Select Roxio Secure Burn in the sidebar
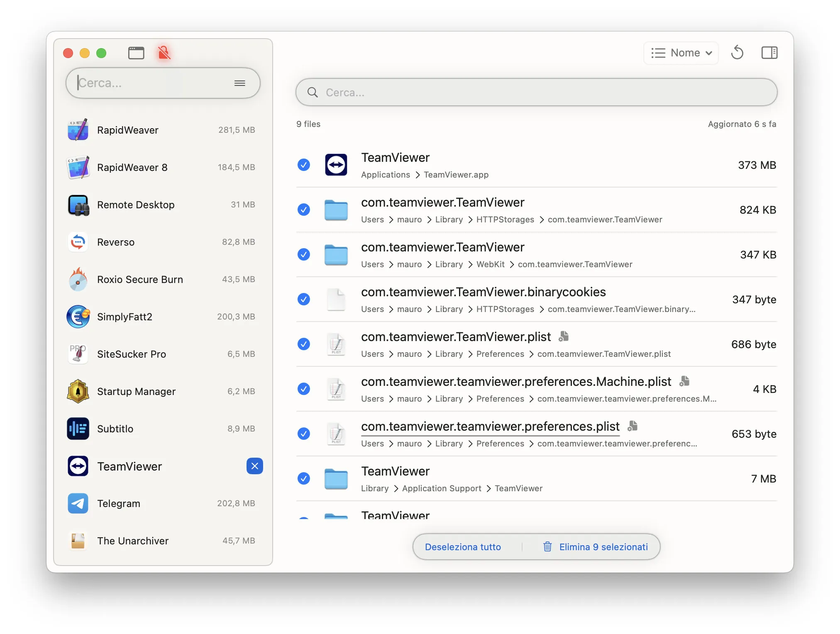Viewport: 840px width, 634px height. pos(140,279)
